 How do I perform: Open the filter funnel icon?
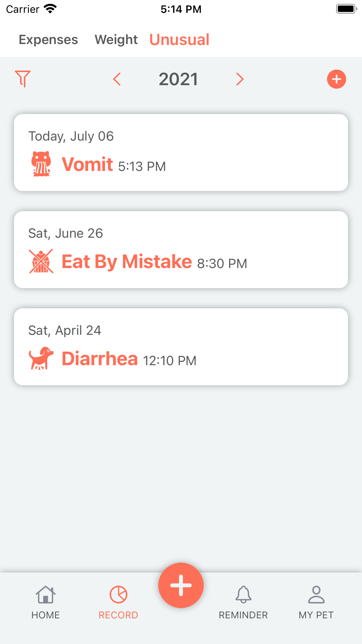23,79
